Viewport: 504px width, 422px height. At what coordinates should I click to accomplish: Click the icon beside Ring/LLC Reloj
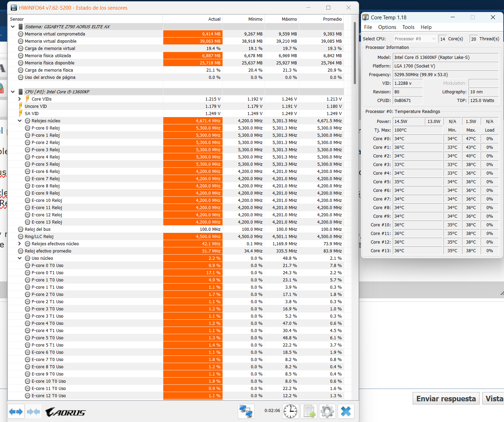[x=21, y=236]
